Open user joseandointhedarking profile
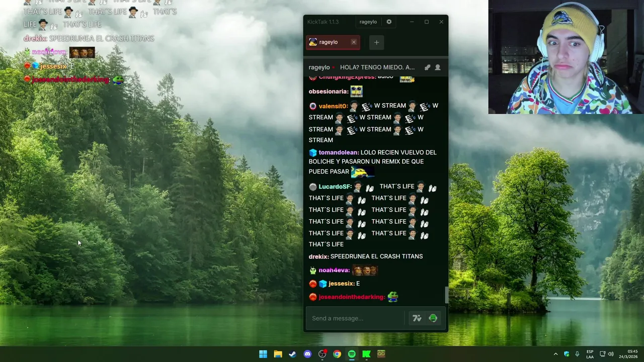644x362 pixels. click(352, 297)
